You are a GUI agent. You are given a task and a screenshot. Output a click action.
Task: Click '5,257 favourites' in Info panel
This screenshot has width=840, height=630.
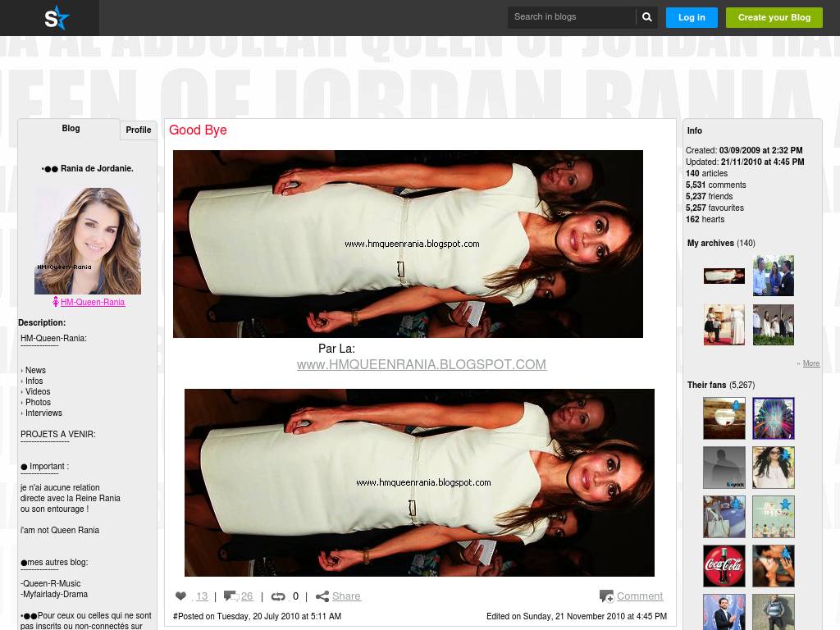714,208
